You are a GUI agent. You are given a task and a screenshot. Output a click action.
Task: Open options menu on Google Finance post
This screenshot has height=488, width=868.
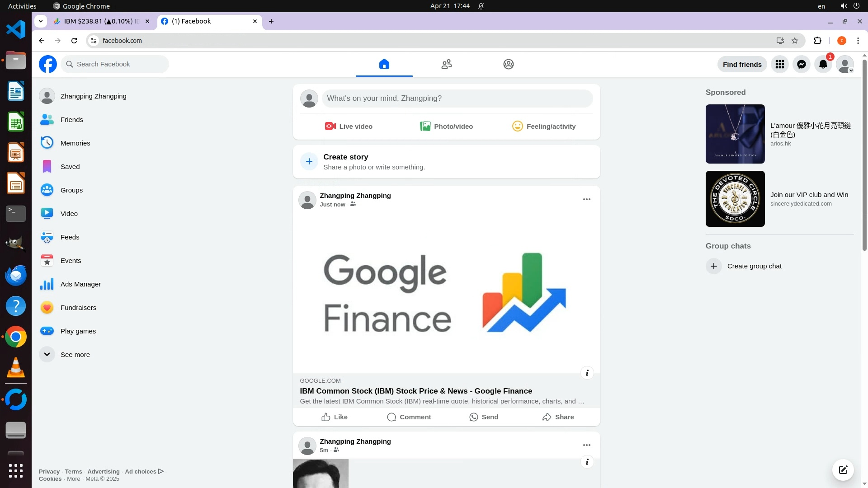[586, 199]
